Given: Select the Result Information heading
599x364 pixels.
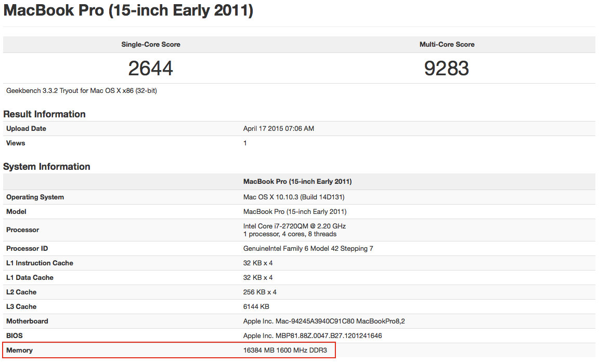Looking at the screenshot, I should click(44, 114).
